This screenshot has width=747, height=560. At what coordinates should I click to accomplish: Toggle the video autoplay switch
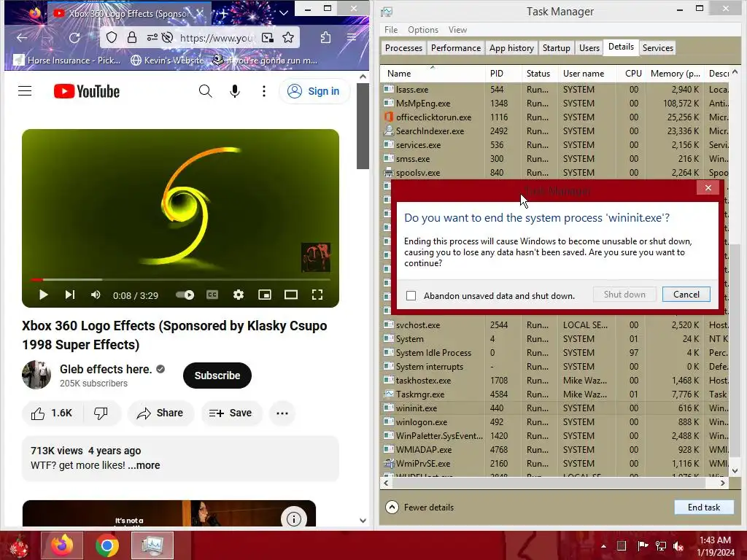(185, 295)
